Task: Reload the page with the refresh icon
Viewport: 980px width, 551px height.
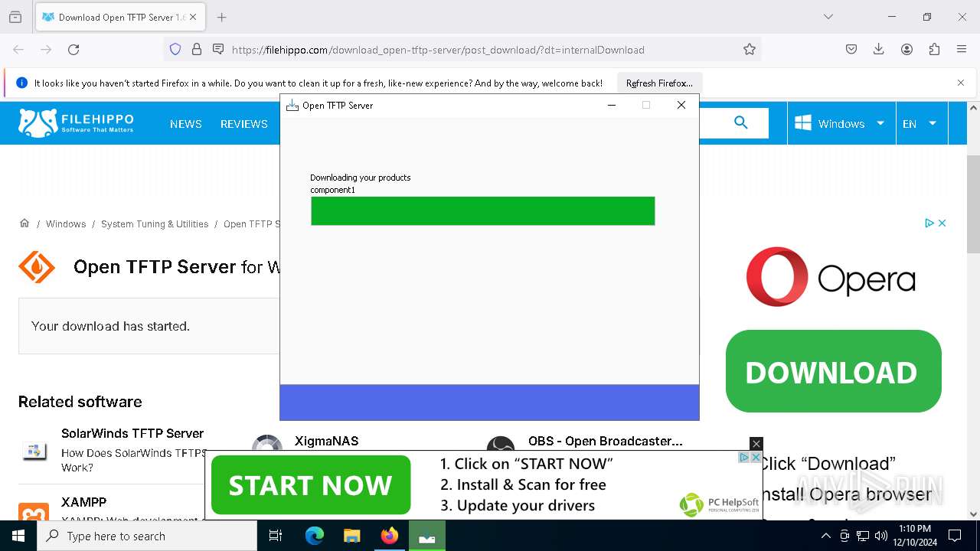Action: (x=73, y=50)
